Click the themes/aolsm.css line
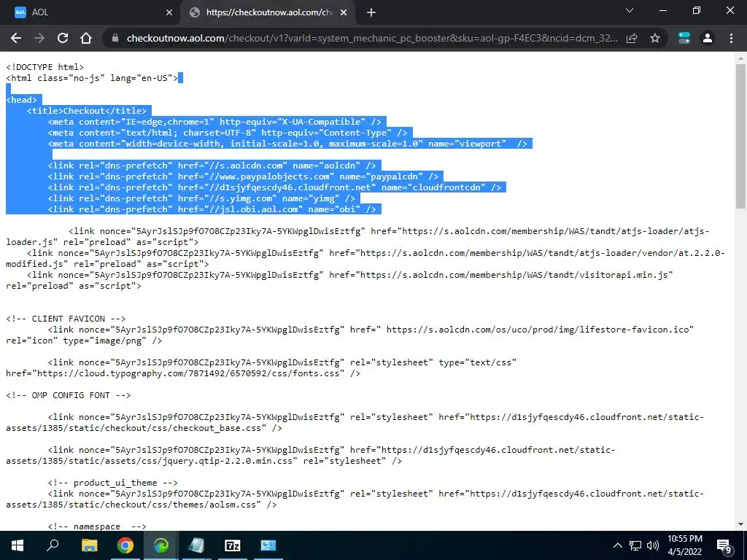 [x=141, y=505]
